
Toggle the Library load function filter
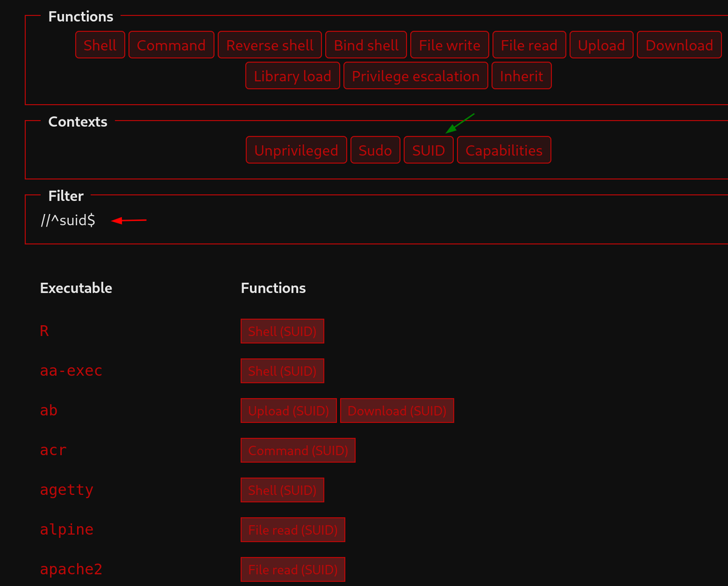[292, 76]
